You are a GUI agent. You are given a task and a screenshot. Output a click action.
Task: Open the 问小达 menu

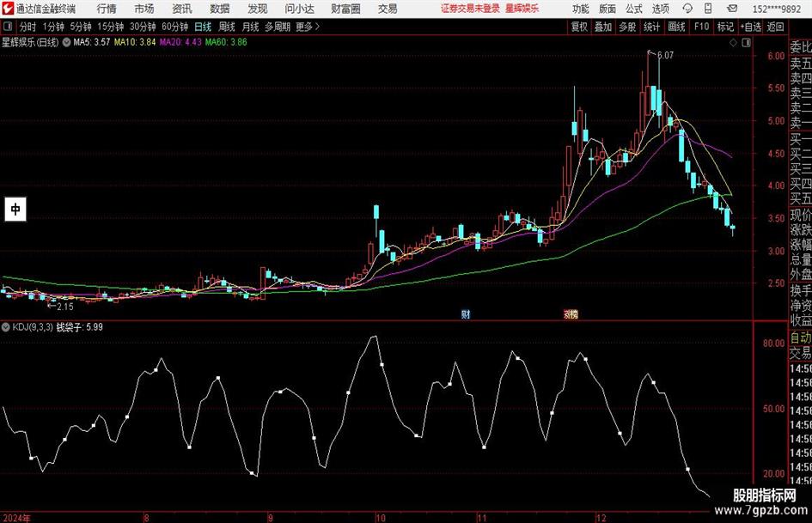(299, 9)
